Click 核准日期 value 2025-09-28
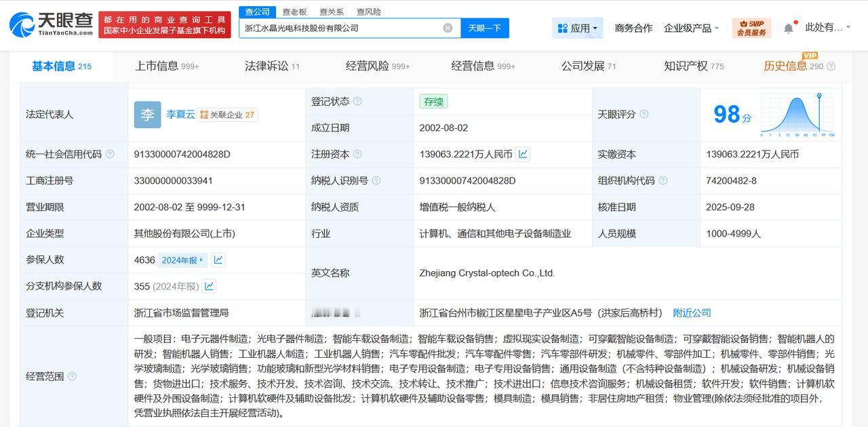 point(730,207)
